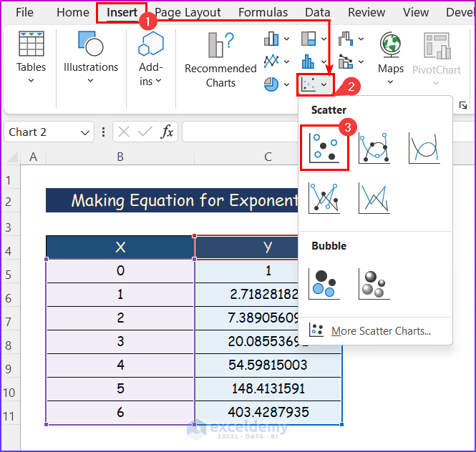476x452 pixels.
Task: Switch to the Review tab
Action: pos(366,12)
